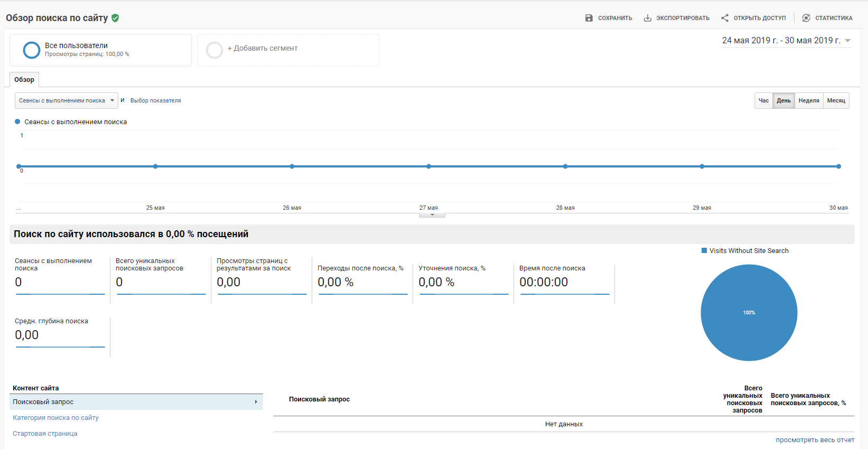Open sharing via ОТКРЫТЬ ДОСТУП
This screenshot has height=449, width=868.
(x=753, y=18)
